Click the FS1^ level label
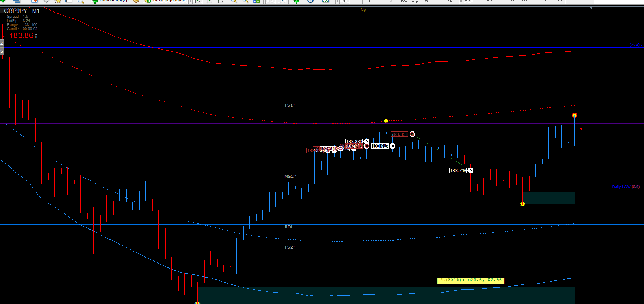Image resolution: width=644 pixels, height=304 pixels. pos(290,105)
